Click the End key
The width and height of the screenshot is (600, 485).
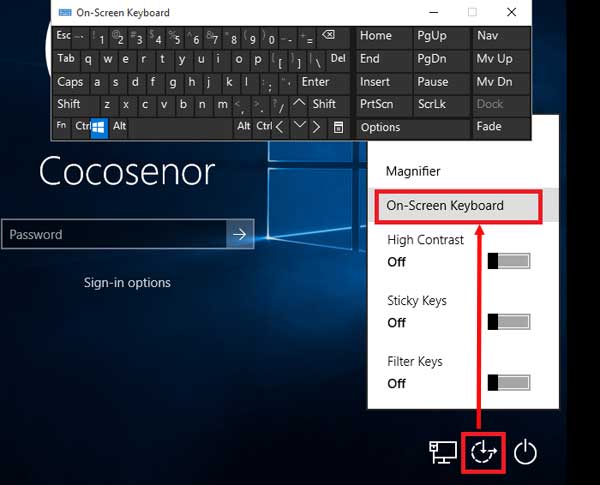pos(384,60)
